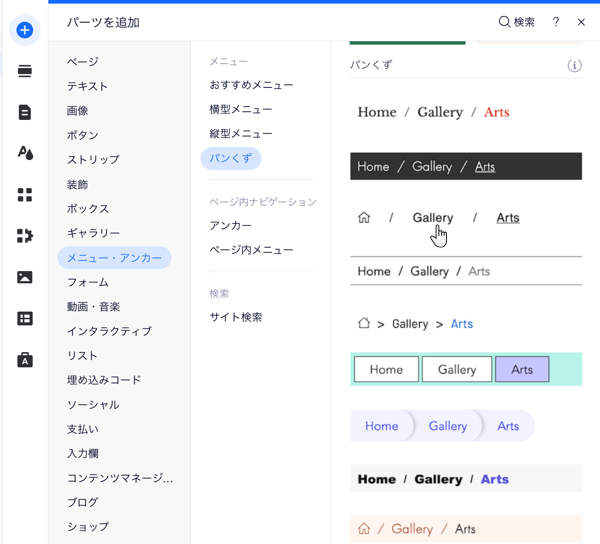Image resolution: width=600 pixels, height=544 pixels.
Task: Open おすすめメニュー subcategory
Action: click(x=251, y=85)
